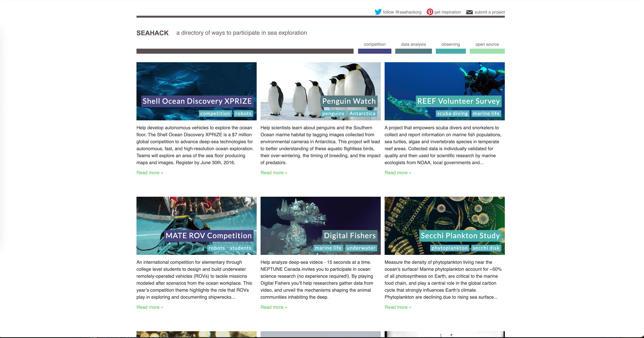Click the penguins tag on Penguin Watch

(333, 114)
